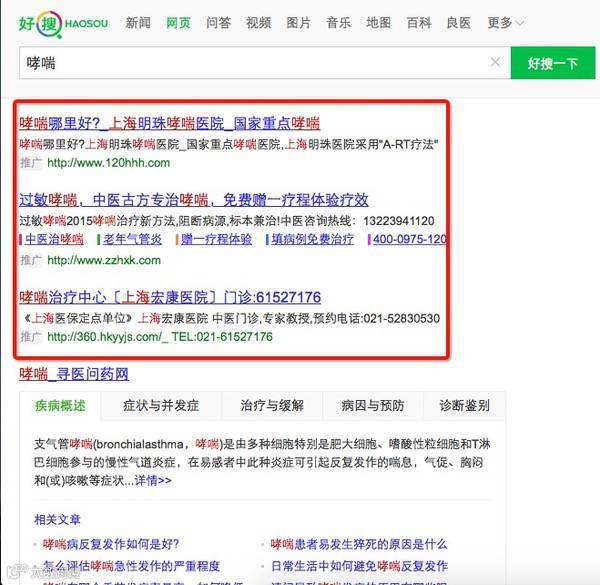Open article 日常生活中如何避免哮喘反复发作
This screenshot has width=600, height=585.
click(x=359, y=566)
